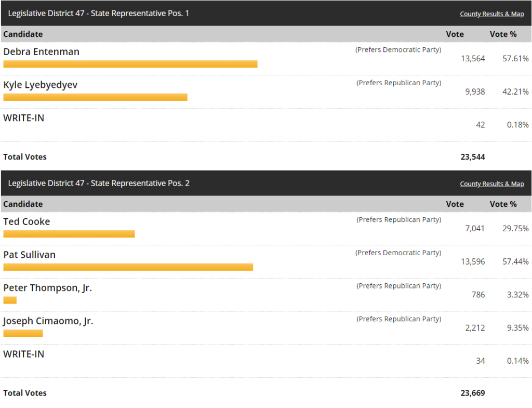The width and height of the screenshot is (532, 408).
Task: Select candidate name Kyle Lyebyedyev
Action: pyautogui.click(x=40, y=85)
